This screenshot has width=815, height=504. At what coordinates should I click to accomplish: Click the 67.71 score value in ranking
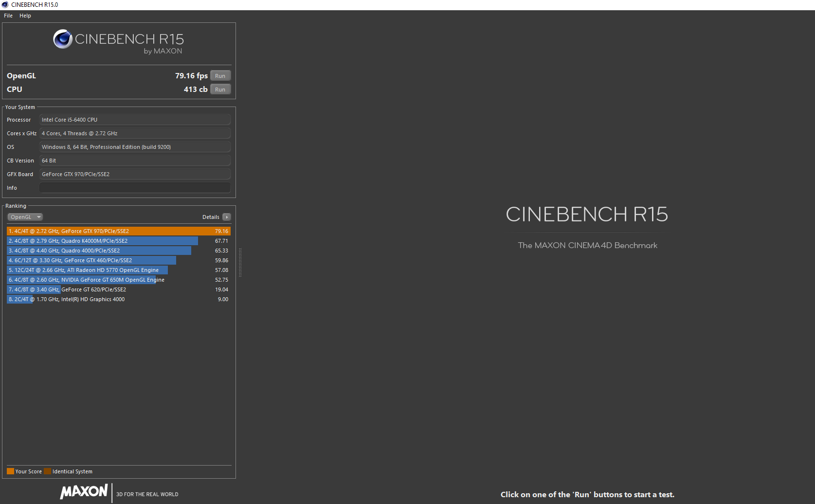pos(221,241)
